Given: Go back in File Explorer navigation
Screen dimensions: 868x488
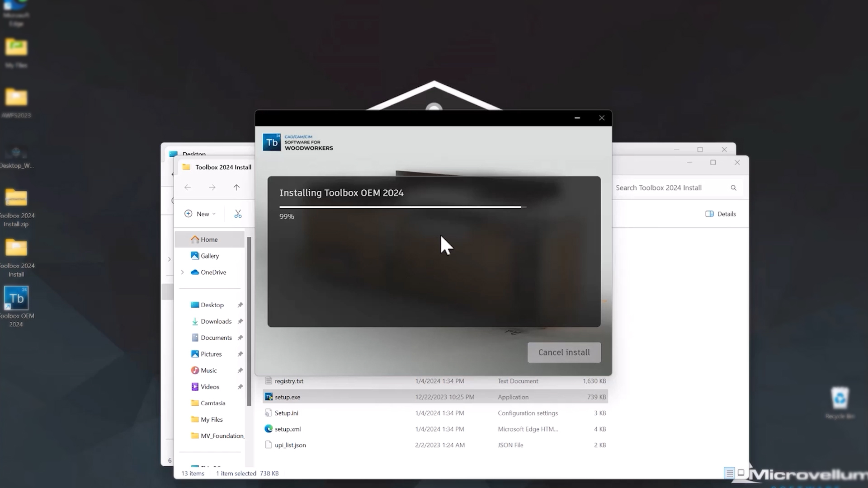Looking at the screenshot, I should (188, 188).
